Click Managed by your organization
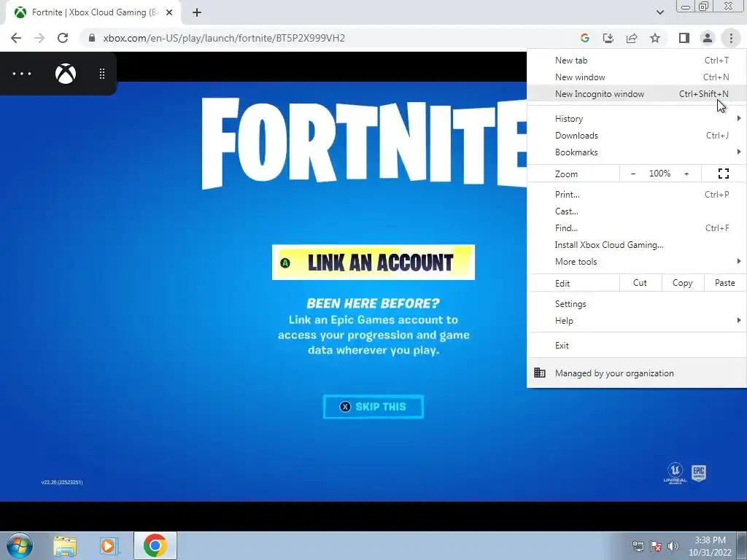 [x=636, y=373]
